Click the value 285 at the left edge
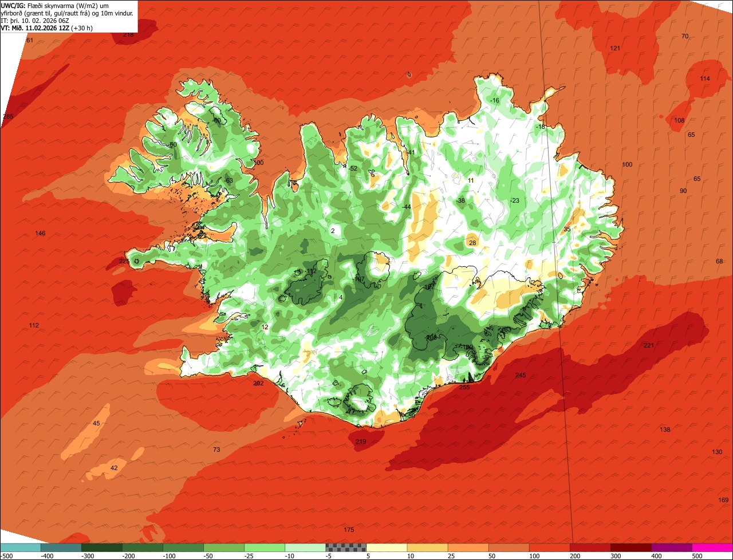 point(8,116)
